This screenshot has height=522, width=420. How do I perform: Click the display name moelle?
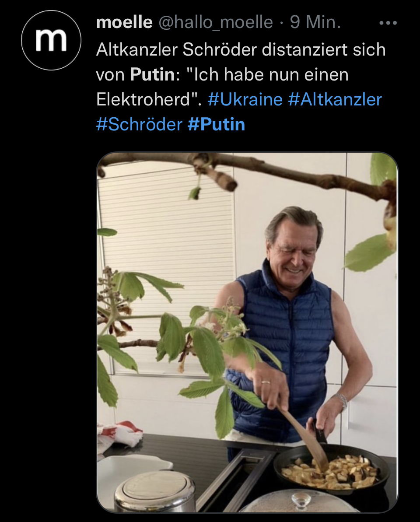tap(124, 22)
